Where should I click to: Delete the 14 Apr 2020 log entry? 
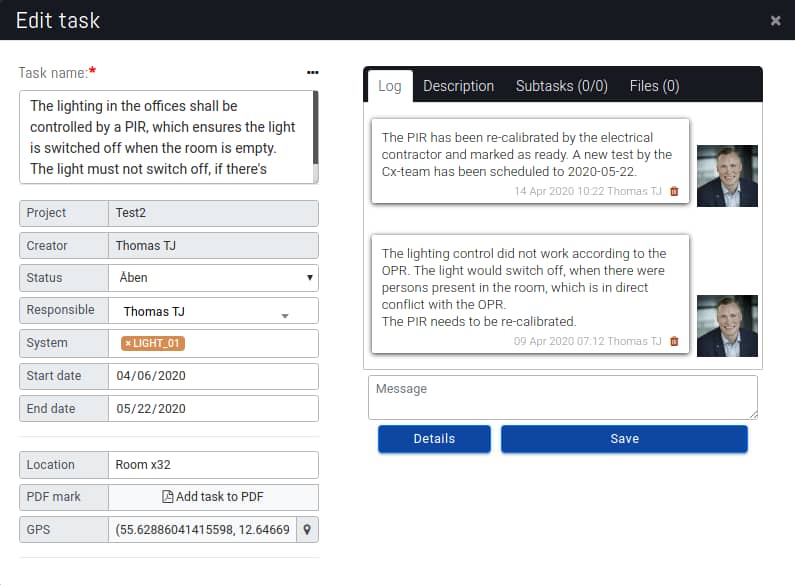click(x=674, y=191)
